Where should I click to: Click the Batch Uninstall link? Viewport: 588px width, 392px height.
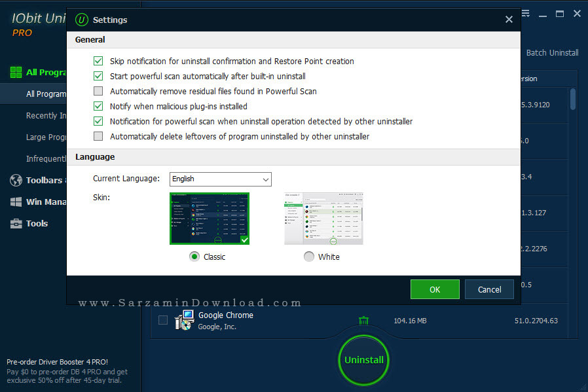point(553,53)
